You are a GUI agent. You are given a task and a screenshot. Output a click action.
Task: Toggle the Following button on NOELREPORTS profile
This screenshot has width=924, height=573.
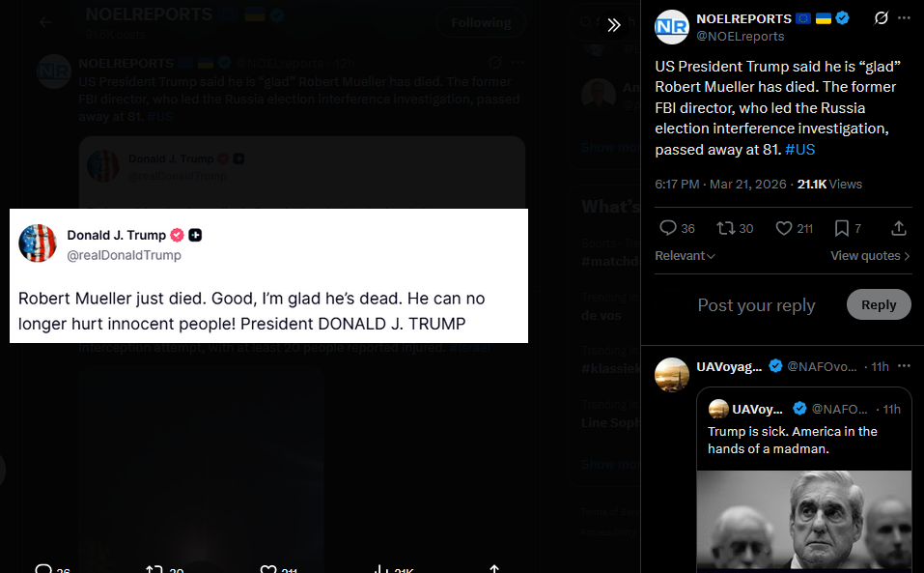(x=481, y=22)
